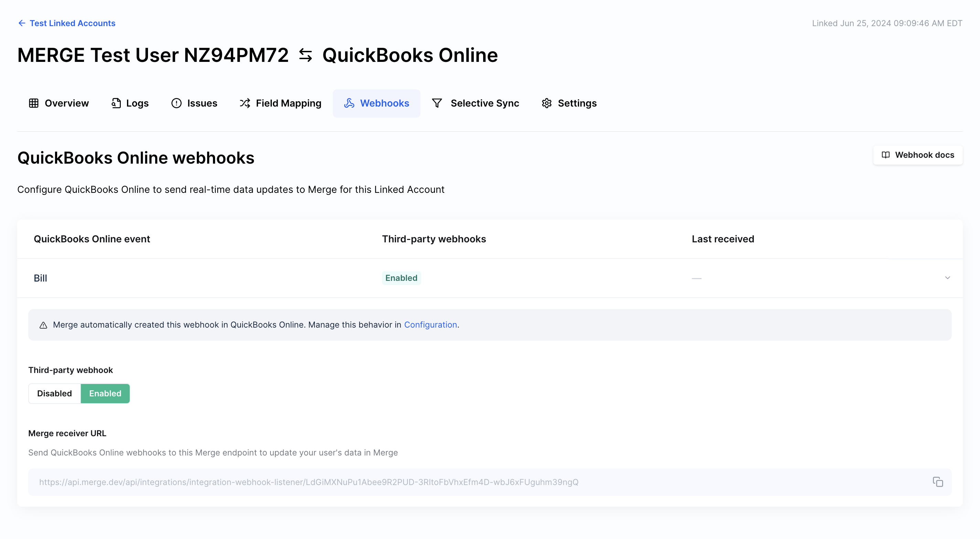The height and width of the screenshot is (539, 980).
Task: Click the Selective Sync funnel icon
Action: [x=437, y=103]
